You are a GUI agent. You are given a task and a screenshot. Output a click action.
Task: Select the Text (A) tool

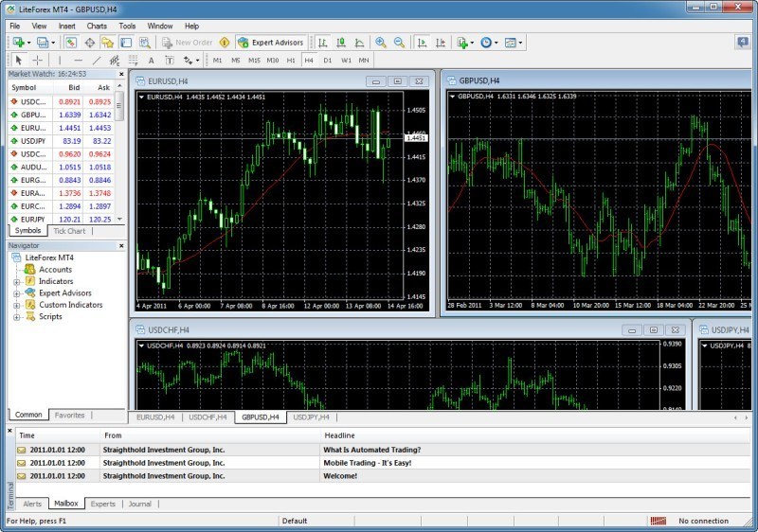(x=152, y=61)
